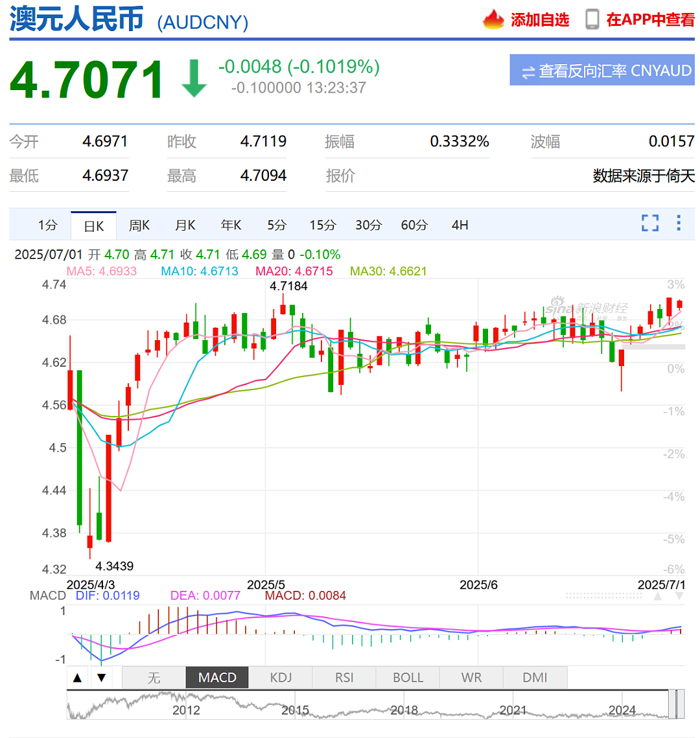Click the MA5: 4.6933 label

[x=102, y=271]
